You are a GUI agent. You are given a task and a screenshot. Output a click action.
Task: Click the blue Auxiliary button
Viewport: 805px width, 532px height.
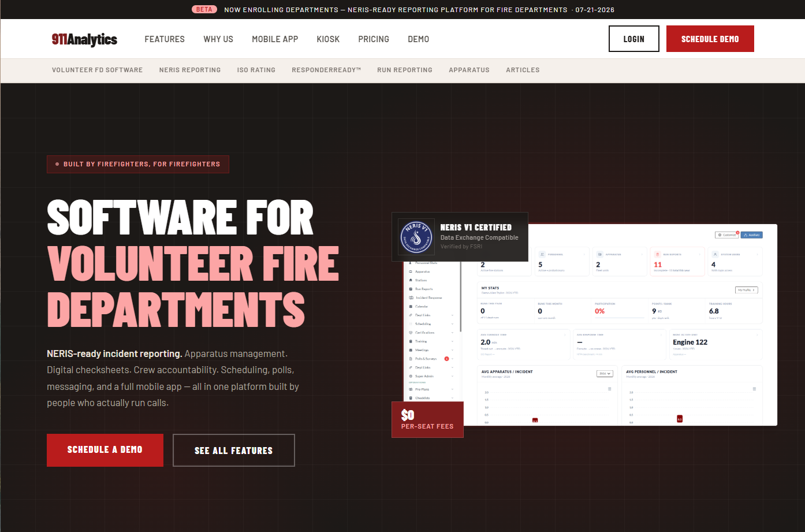751,235
